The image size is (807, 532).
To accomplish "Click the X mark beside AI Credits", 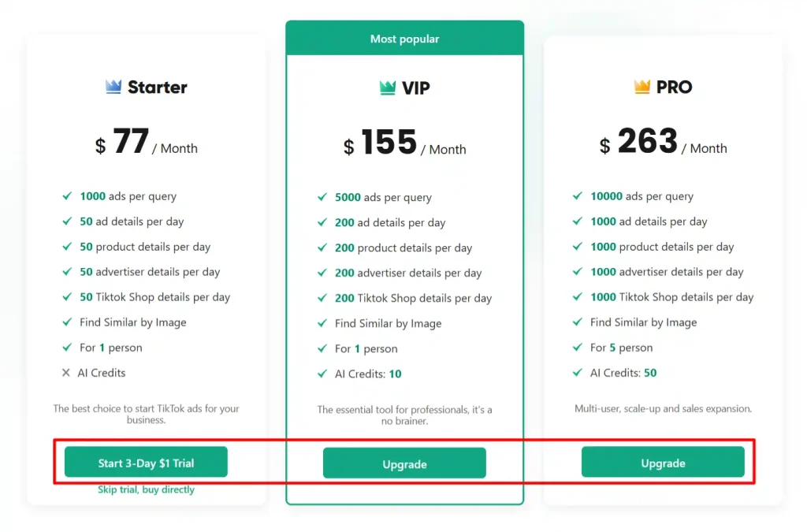I will pos(66,373).
